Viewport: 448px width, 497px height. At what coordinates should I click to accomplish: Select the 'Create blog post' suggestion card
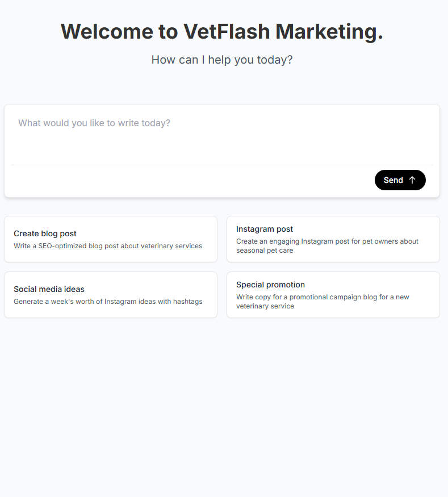pos(111,239)
